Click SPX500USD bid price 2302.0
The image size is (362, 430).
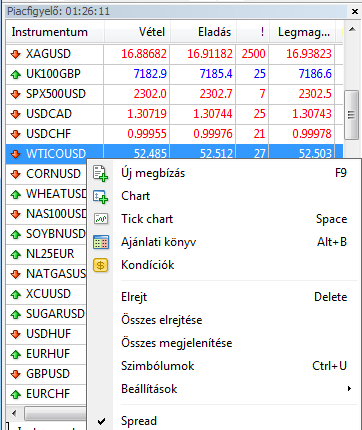[150, 94]
